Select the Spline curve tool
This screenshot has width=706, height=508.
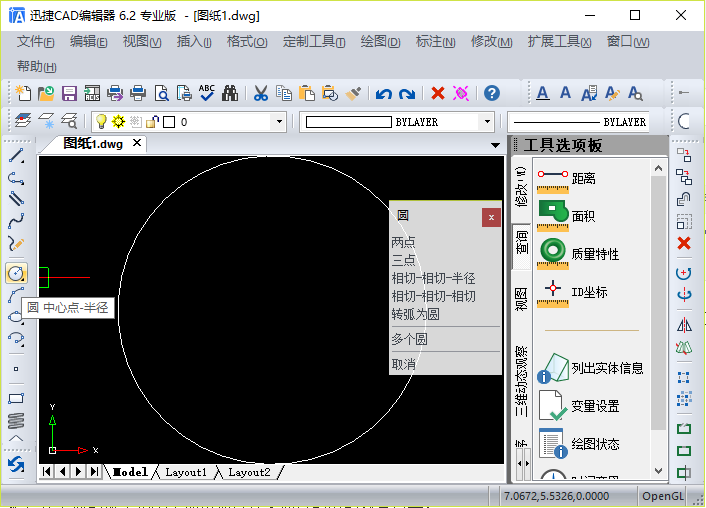pos(16,221)
